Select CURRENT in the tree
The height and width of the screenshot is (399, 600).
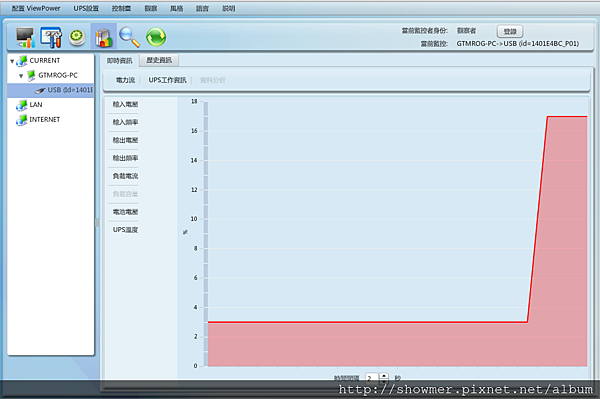pyautogui.click(x=45, y=60)
